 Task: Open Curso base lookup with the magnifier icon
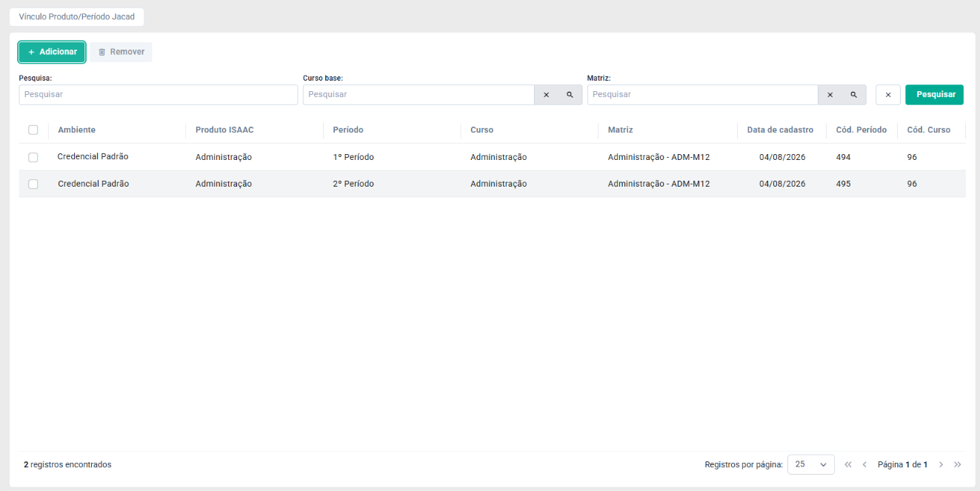pos(570,95)
